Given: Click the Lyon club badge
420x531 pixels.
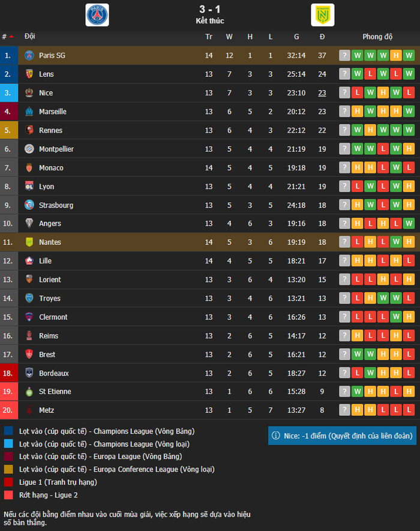Looking at the screenshot, I should (29, 186).
